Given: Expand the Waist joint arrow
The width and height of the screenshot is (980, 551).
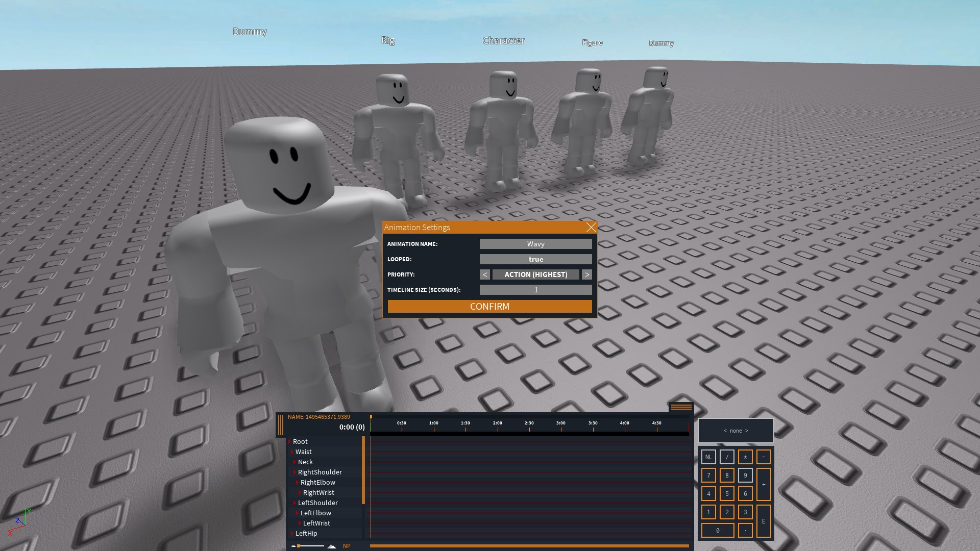Looking at the screenshot, I should click(x=292, y=452).
